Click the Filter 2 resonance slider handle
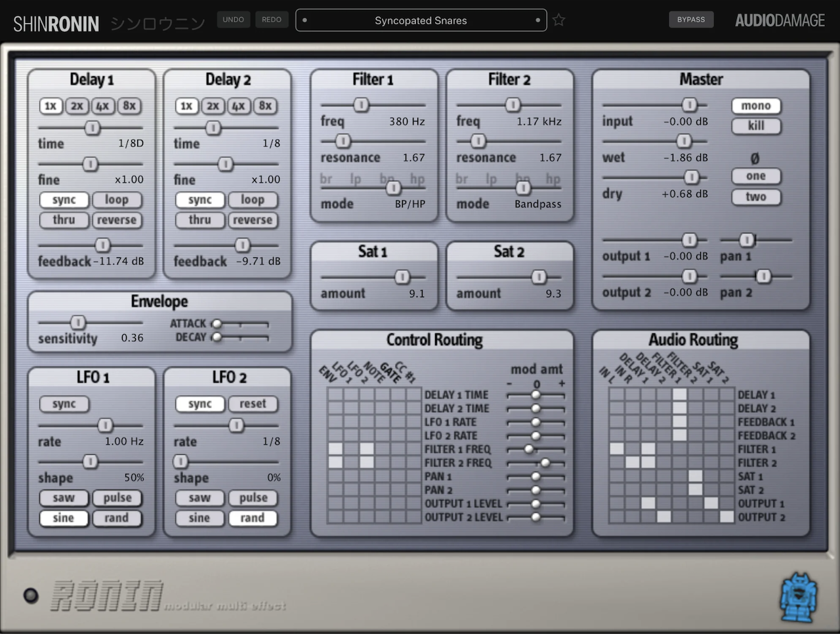The height and width of the screenshot is (634, 840). click(x=478, y=140)
